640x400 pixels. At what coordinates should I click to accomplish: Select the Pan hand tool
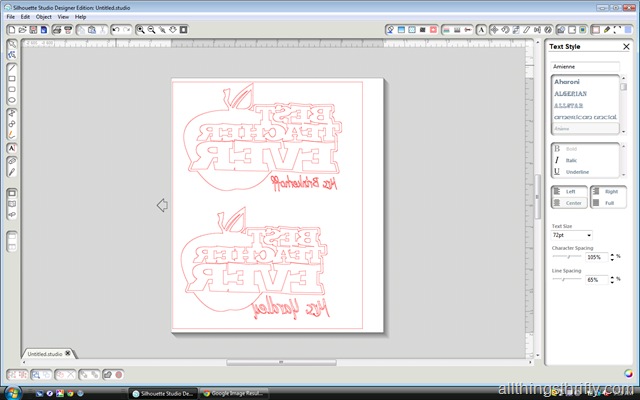[x=173, y=30]
